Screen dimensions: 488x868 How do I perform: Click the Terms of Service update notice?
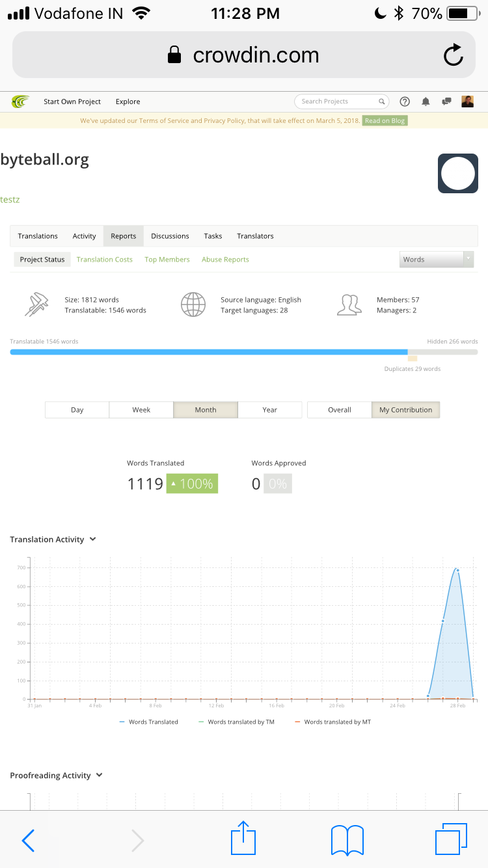[x=220, y=120]
